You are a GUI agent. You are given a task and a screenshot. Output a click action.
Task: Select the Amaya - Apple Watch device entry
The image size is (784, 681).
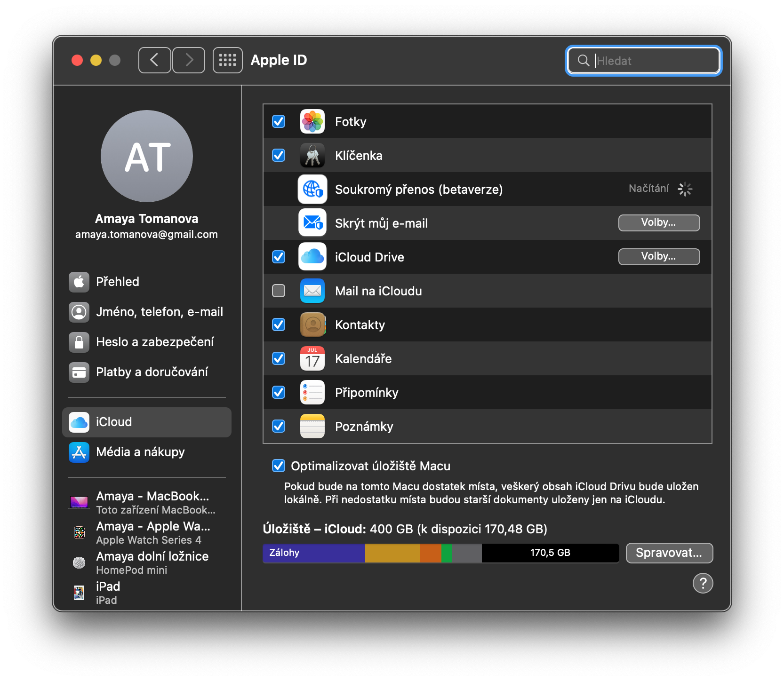[147, 532]
